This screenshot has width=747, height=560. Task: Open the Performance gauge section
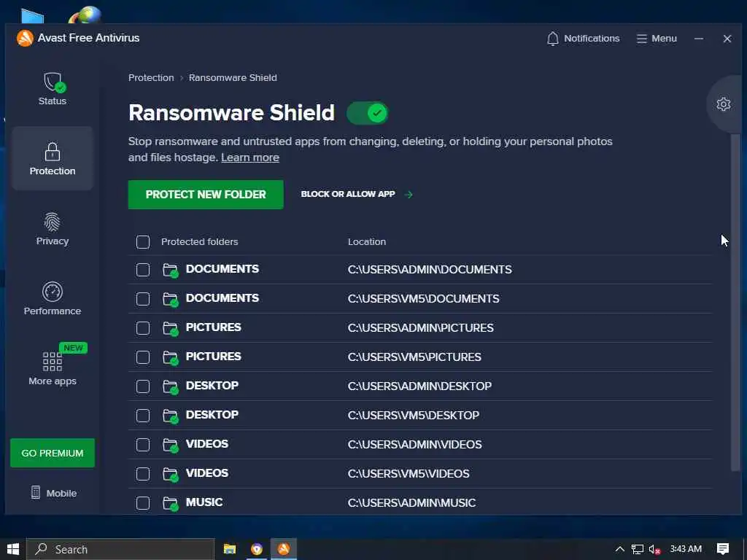[x=53, y=298]
